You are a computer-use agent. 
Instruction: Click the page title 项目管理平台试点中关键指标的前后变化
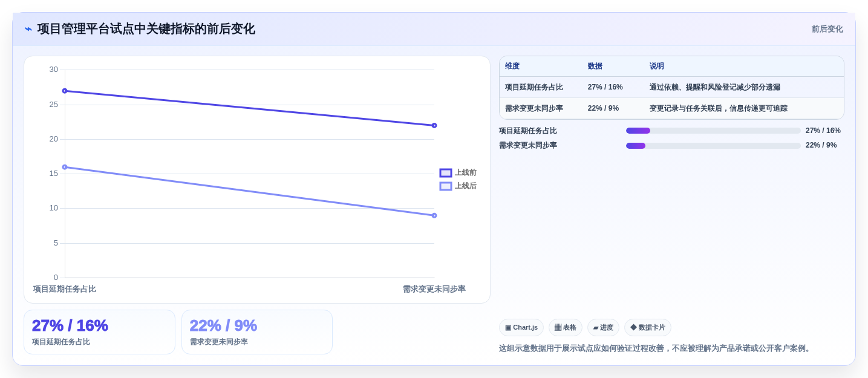point(146,29)
